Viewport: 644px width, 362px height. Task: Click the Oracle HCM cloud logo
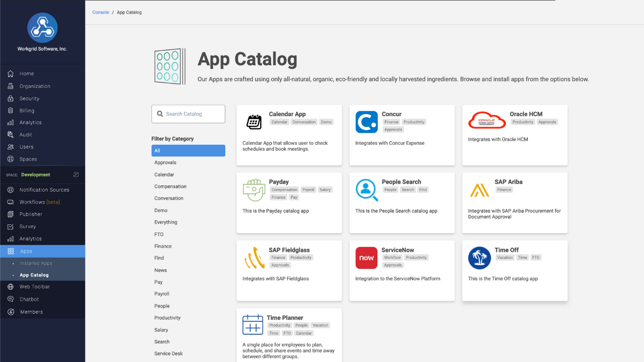point(487,120)
